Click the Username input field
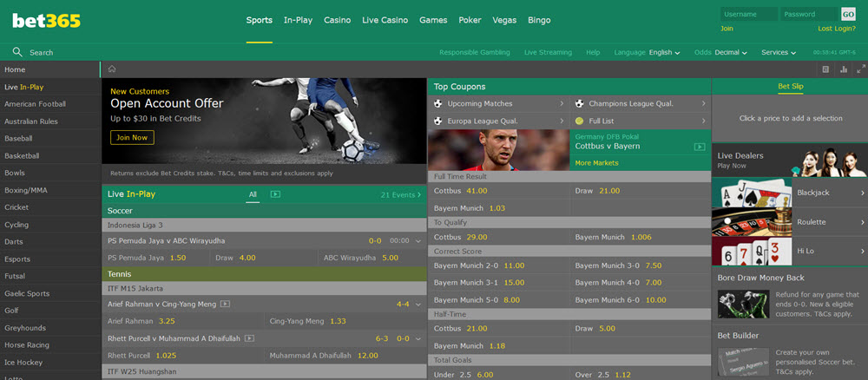The width and height of the screenshot is (868, 380). click(x=749, y=14)
